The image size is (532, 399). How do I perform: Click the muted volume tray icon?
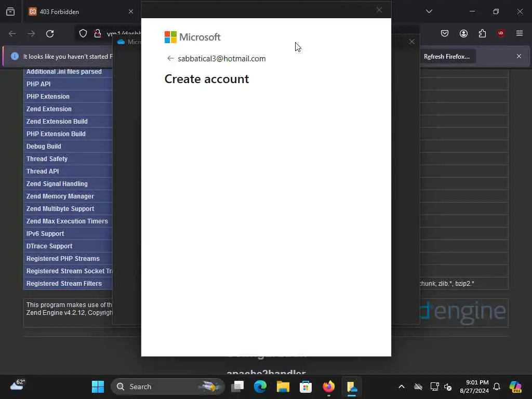tap(448, 387)
